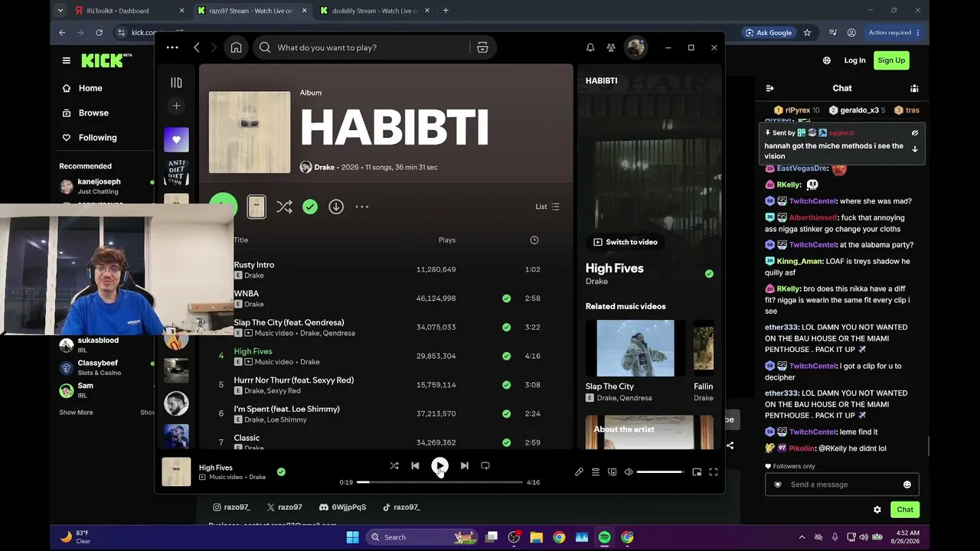The image size is (980, 551).
Task: Toggle shuffle in the player bar
Action: pyautogui.click(x=394, y=465)
